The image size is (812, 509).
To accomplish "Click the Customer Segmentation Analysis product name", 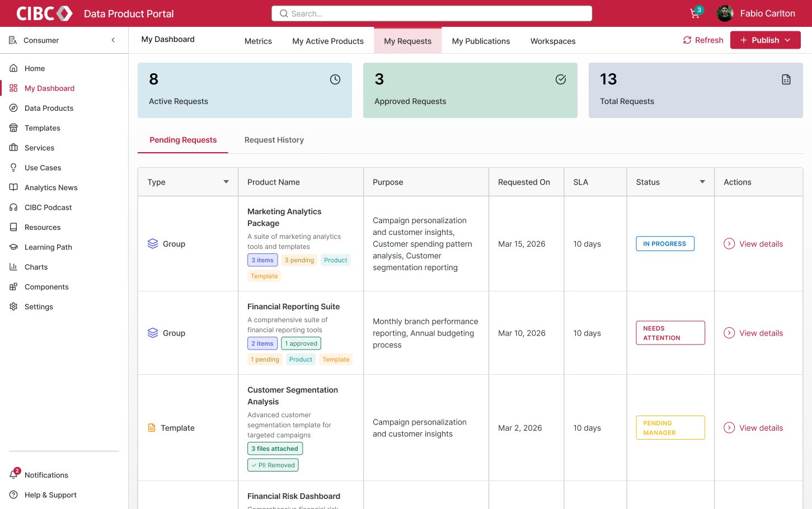I will click(x=293, y=396).
